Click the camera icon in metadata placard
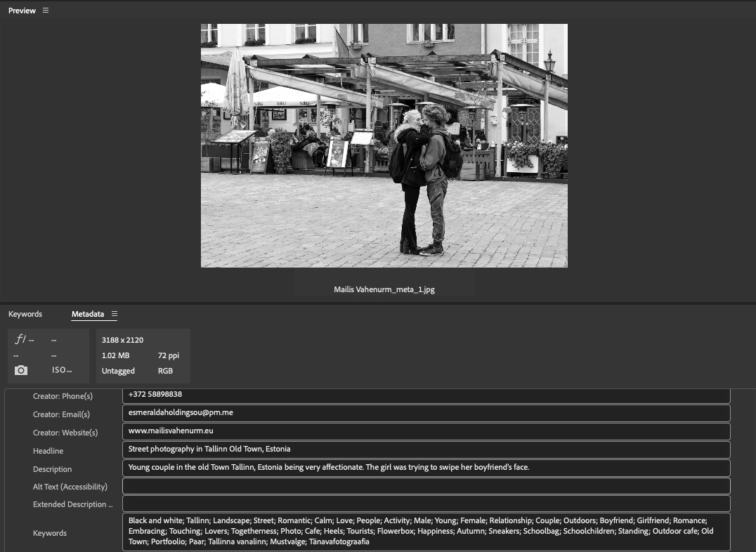The image size is (756, 552). coord(21,369)
